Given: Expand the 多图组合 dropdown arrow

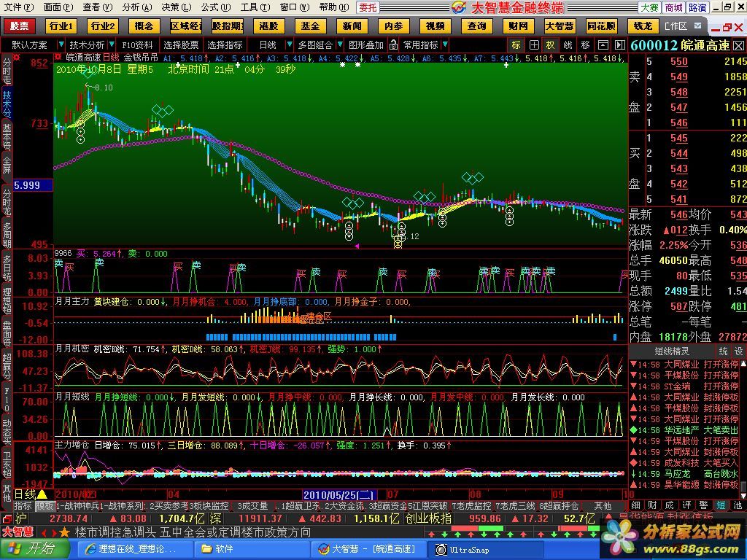Looking at the screenshot, I should pos(340,44).
